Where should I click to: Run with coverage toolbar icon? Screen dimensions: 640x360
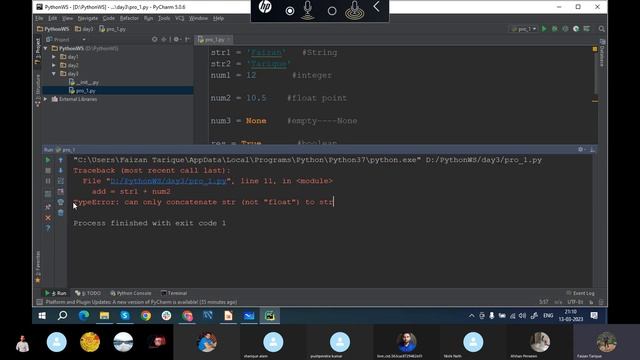(x=565, y=29)
